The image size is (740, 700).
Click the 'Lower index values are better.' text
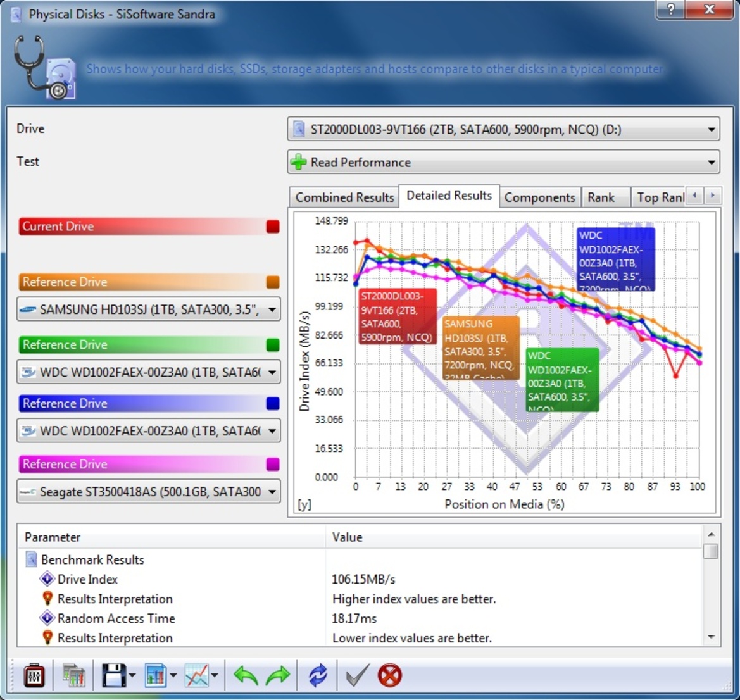click(x=412, y=638)
